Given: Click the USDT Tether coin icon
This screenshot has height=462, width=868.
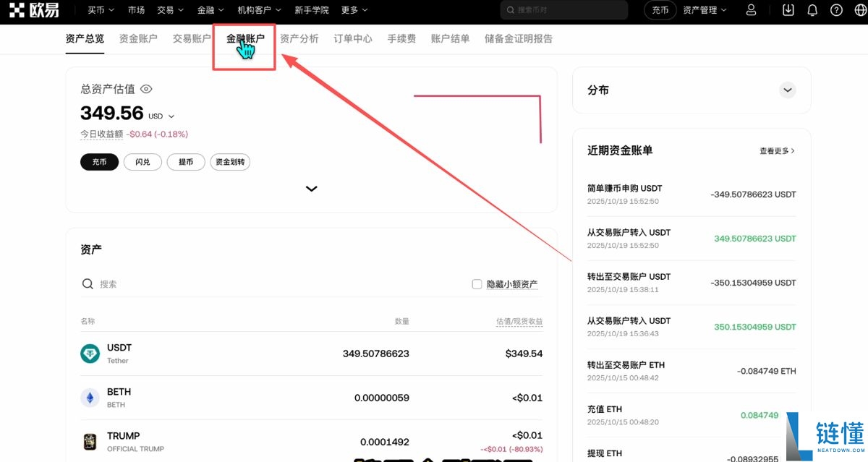Looking at the screenshot, I should pos(90,353).
